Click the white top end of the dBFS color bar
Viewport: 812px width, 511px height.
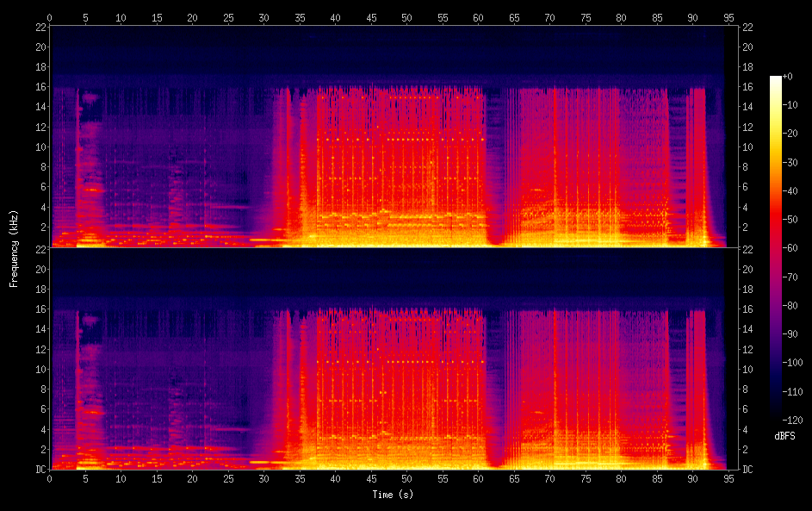click(x=776, y=78)
